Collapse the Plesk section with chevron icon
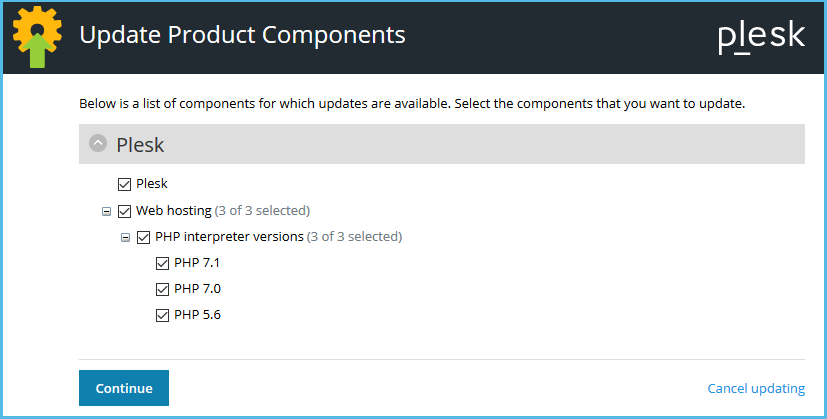827x419 pixels. tap(98, 143)
